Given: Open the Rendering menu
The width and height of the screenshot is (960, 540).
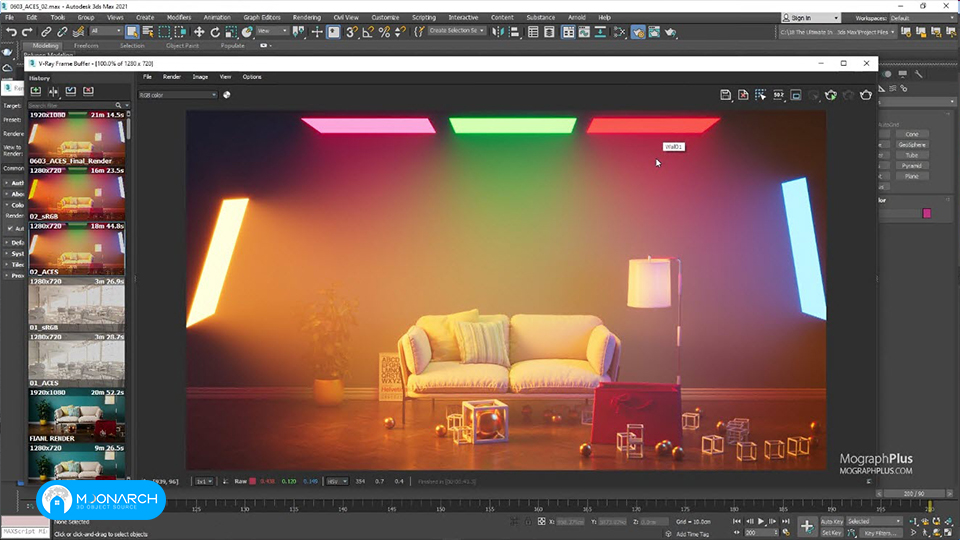Looking at the screenshot, I should [x=307, y=18].
